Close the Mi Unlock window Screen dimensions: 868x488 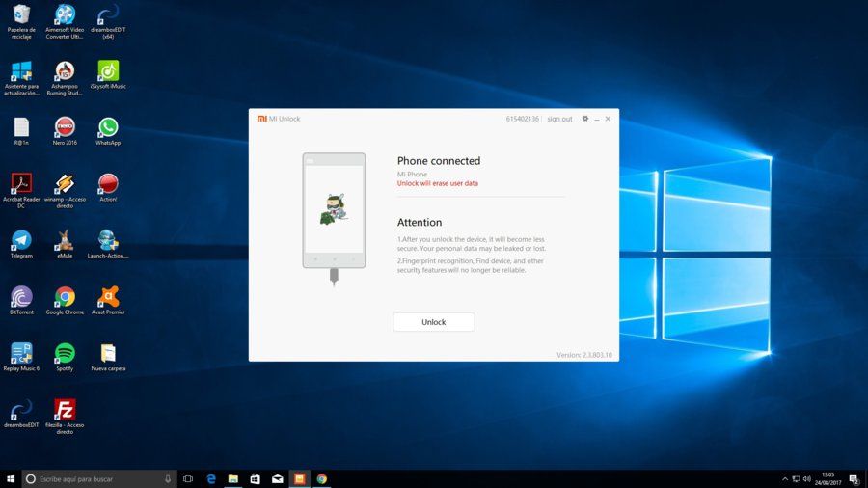608,119
